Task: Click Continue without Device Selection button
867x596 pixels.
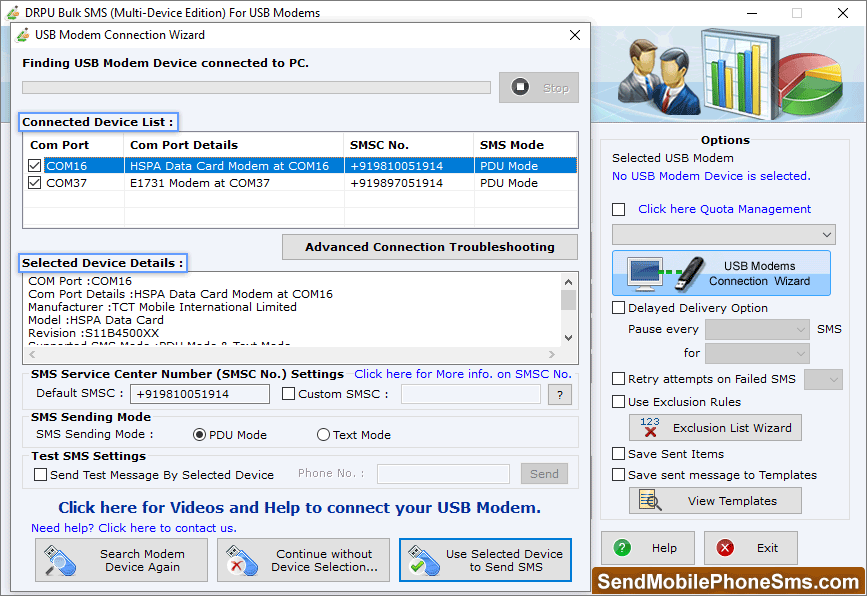Action: (x=303, y=560)
